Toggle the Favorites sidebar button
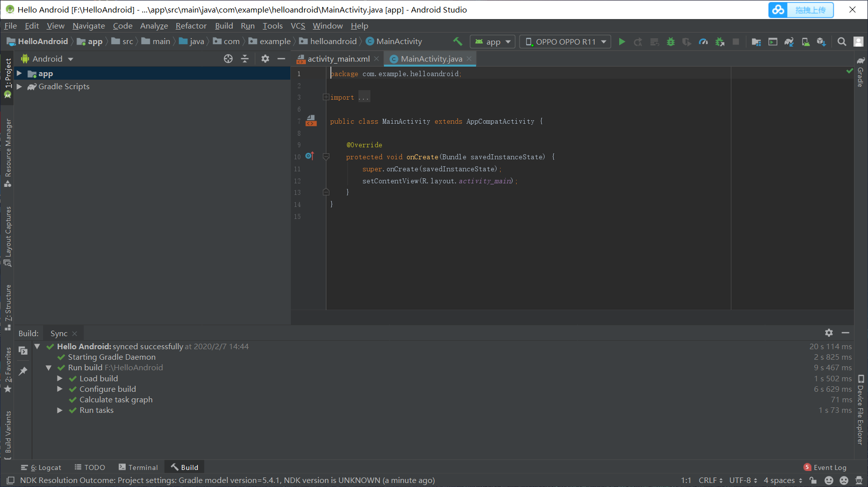This screenshot has height=487, width=868. click(x=8, y=370)
